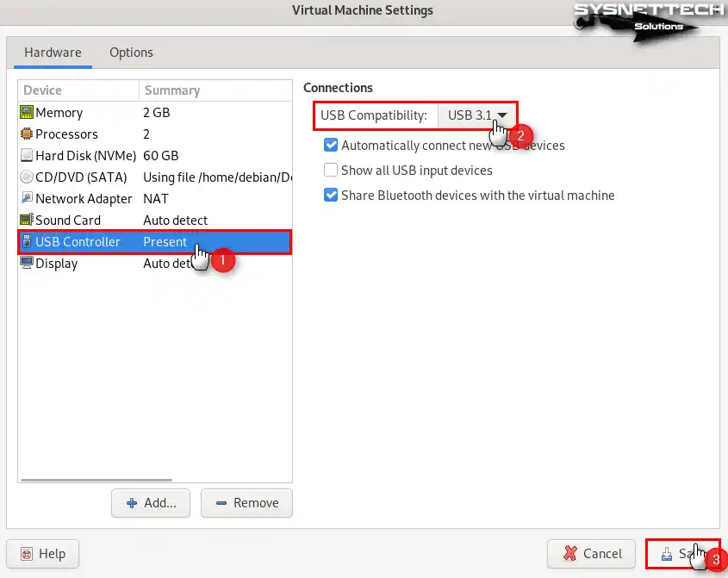Click the Save button
The height and width of the screenshot is (578, 728).
[x=681, y=554]
